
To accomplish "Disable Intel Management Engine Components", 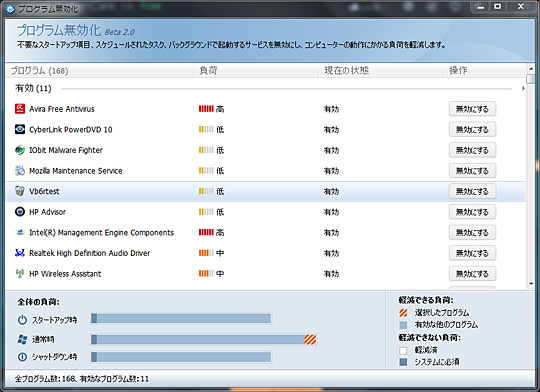I will [472, 233].
